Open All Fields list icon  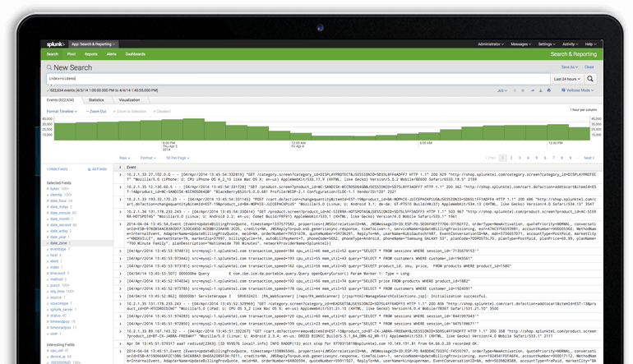coord(90,169)
